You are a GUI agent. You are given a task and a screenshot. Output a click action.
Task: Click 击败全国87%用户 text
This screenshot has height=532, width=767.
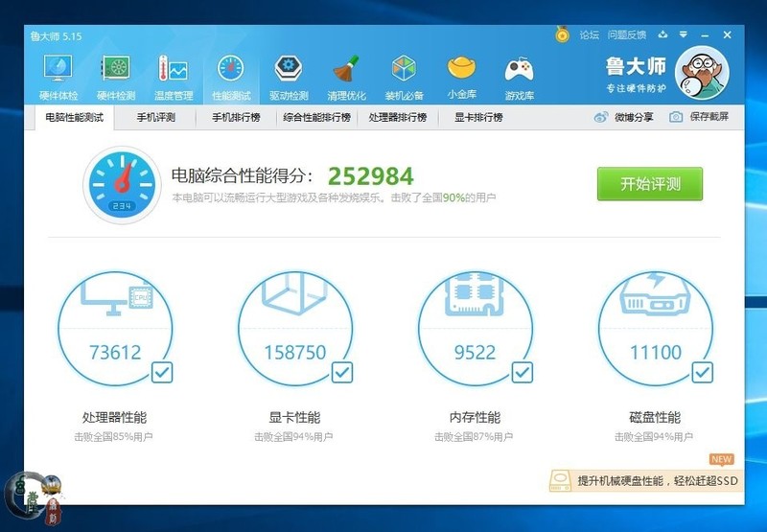pyautogui.click(x=474, y=437)
